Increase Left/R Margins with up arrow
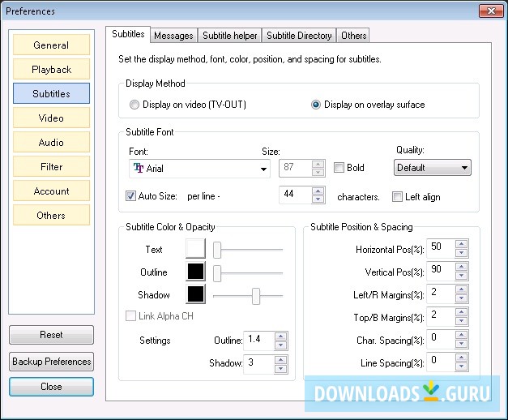Image resolution: width=508 pixels, height=420 pixels. 461,289
